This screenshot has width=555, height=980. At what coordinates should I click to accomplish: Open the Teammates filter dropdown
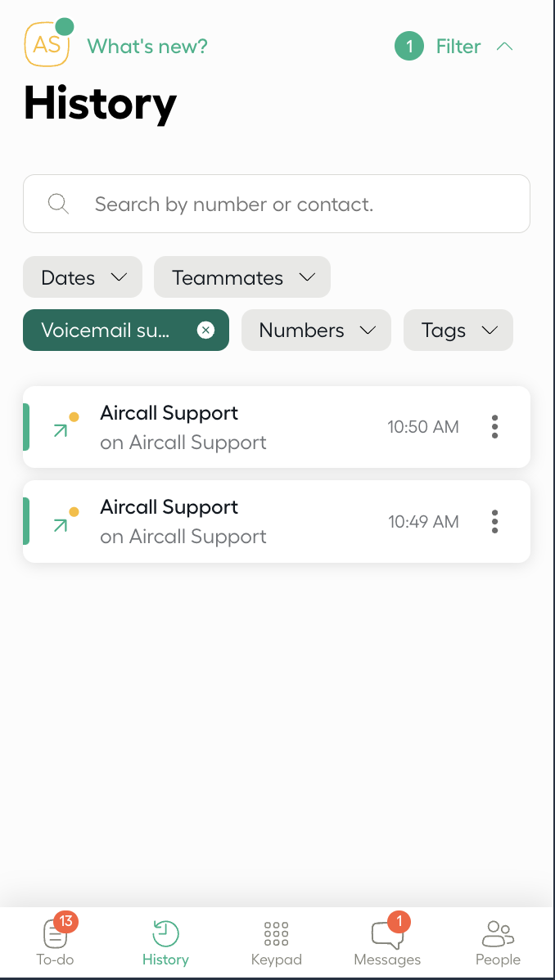[x=242, y=277]
